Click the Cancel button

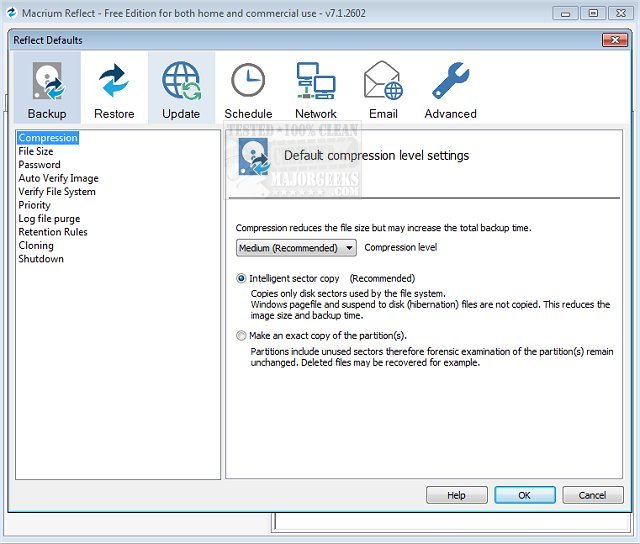(x=593, y=495)
